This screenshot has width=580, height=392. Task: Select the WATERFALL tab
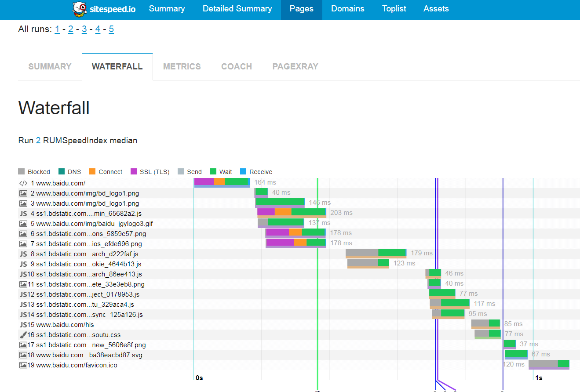(x=117, y=67)
